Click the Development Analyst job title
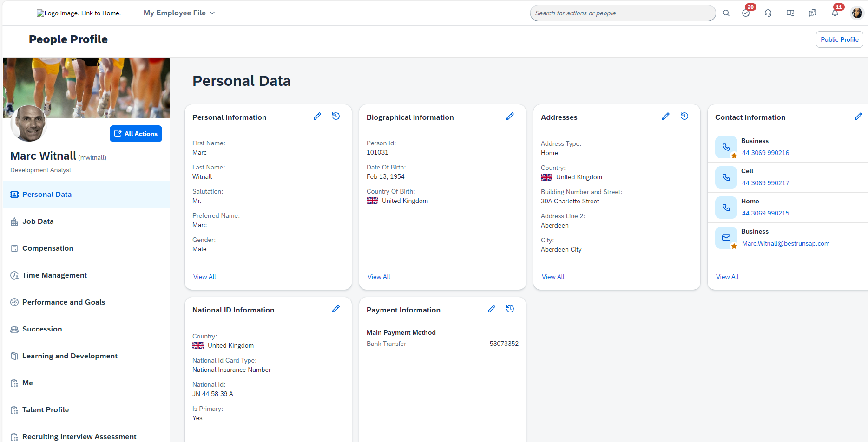Viewport: 868px width, 442px height. 41,170
